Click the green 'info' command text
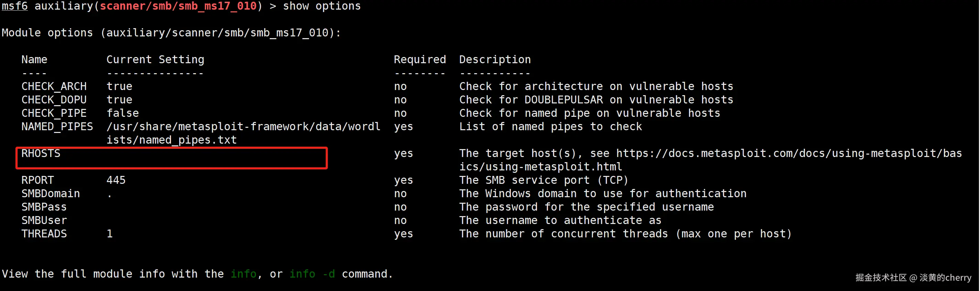The height and width of the screenshot is (291, 980). (x=243, y=274)
